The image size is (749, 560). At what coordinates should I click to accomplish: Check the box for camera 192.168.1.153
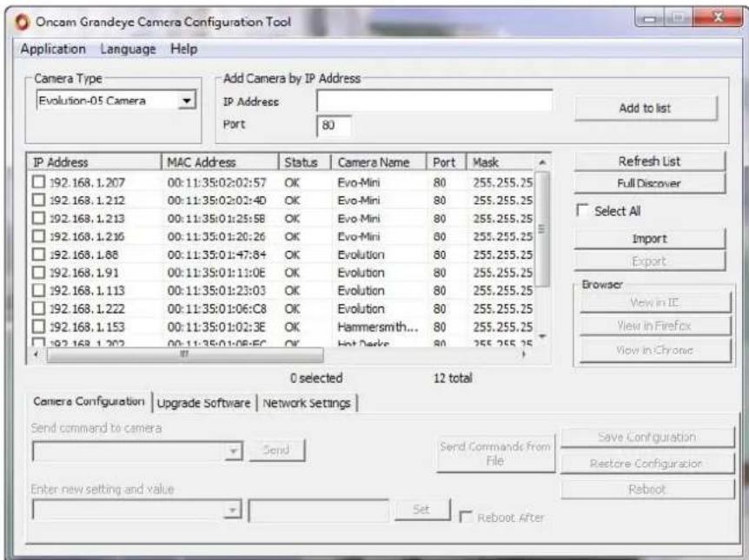tap(39, 326)
